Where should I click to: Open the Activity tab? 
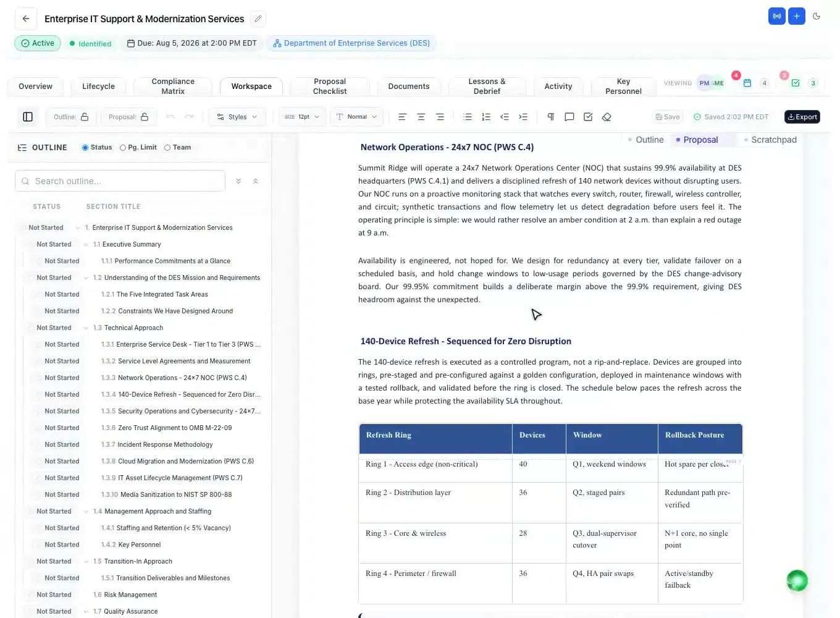coord(558,87)
